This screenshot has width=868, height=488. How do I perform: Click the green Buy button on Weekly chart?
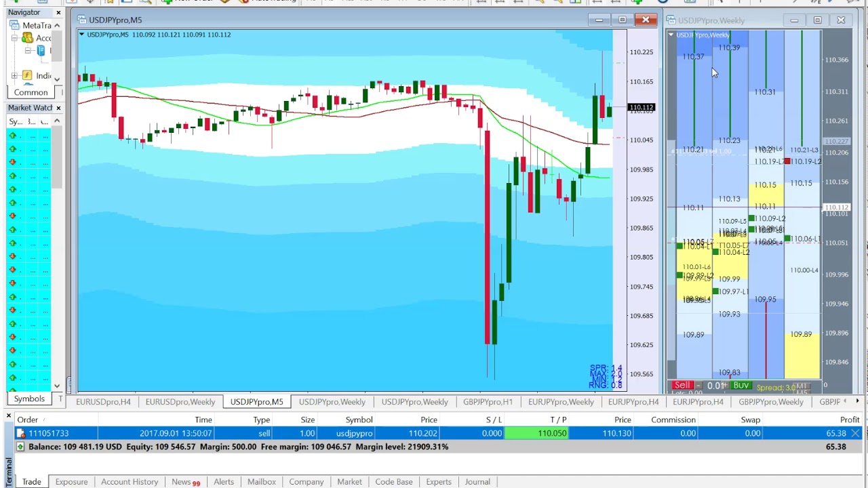[x=741, y=386]
